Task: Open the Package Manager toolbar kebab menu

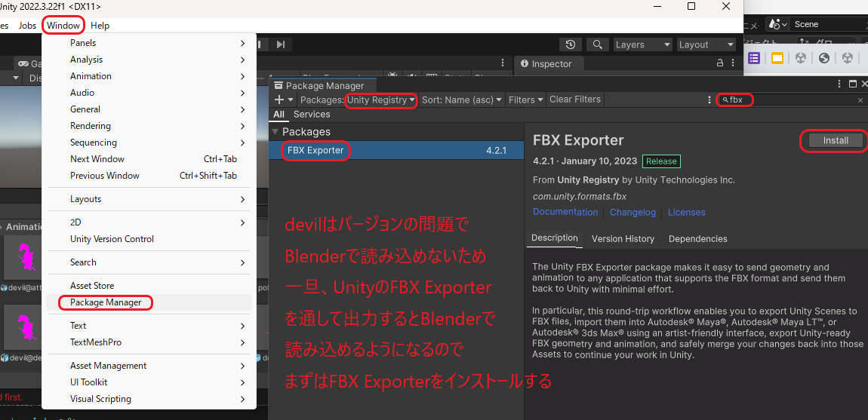Action: 709,100
